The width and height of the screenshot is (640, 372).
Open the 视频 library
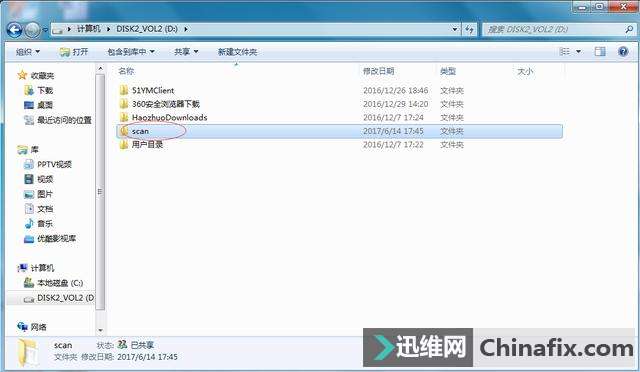(45, 179)
